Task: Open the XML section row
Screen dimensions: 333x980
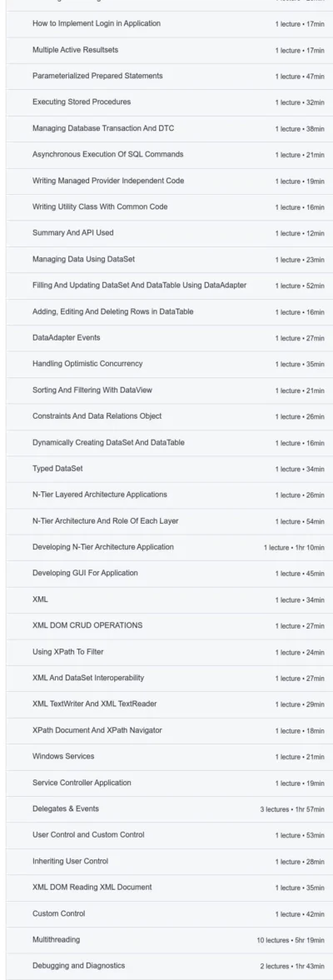Action: pos(169,599)
